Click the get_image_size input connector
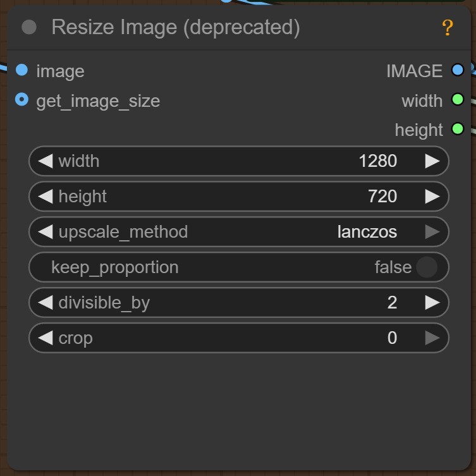476x476 pixels. 22,100
